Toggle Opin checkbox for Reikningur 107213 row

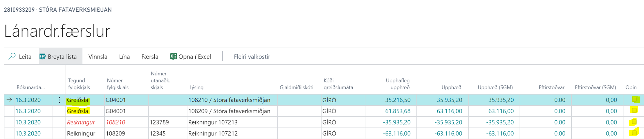634,122
